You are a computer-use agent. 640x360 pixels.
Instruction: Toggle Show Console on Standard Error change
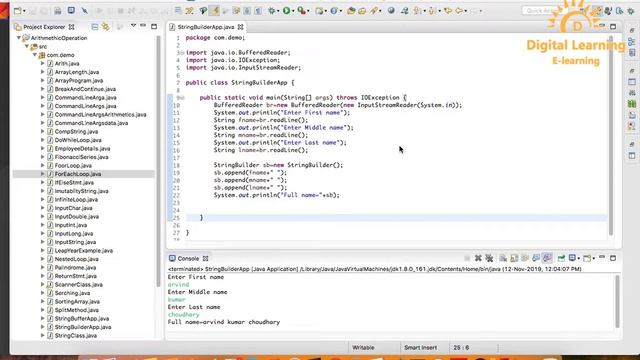pyautogui.click(x=547, y=258)
